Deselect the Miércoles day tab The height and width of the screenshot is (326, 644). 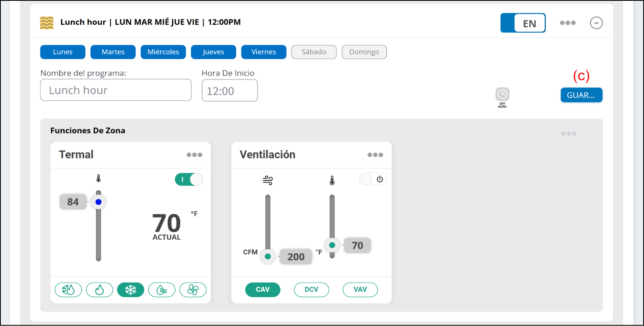point(163,52)
